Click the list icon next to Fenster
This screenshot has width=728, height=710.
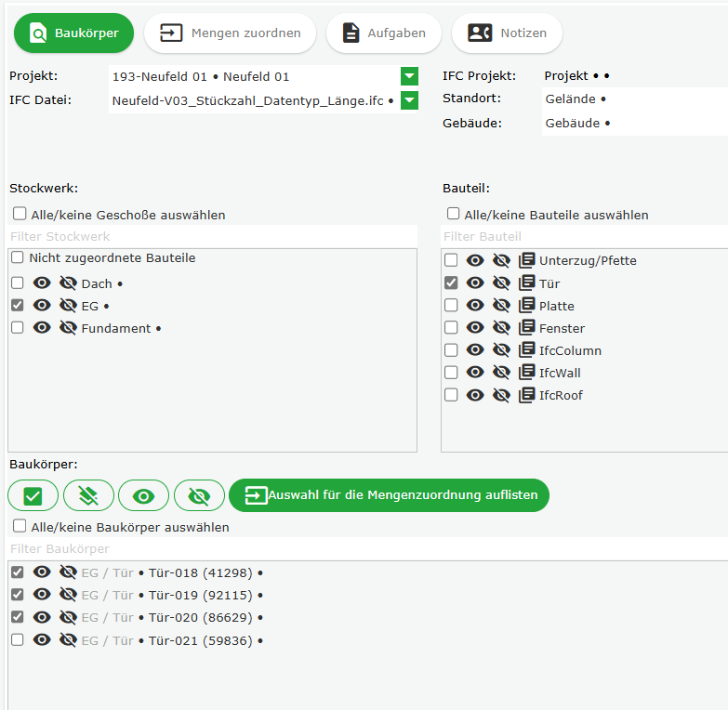527,328
